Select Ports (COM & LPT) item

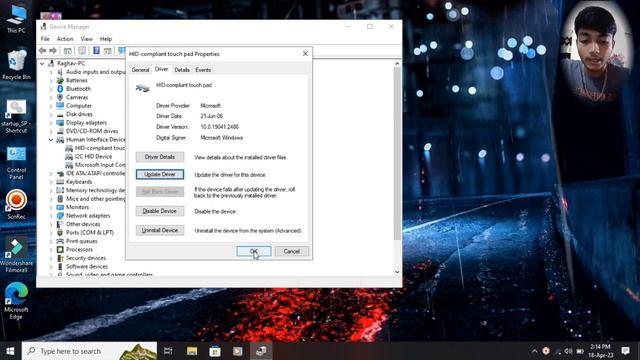point(90,233)
